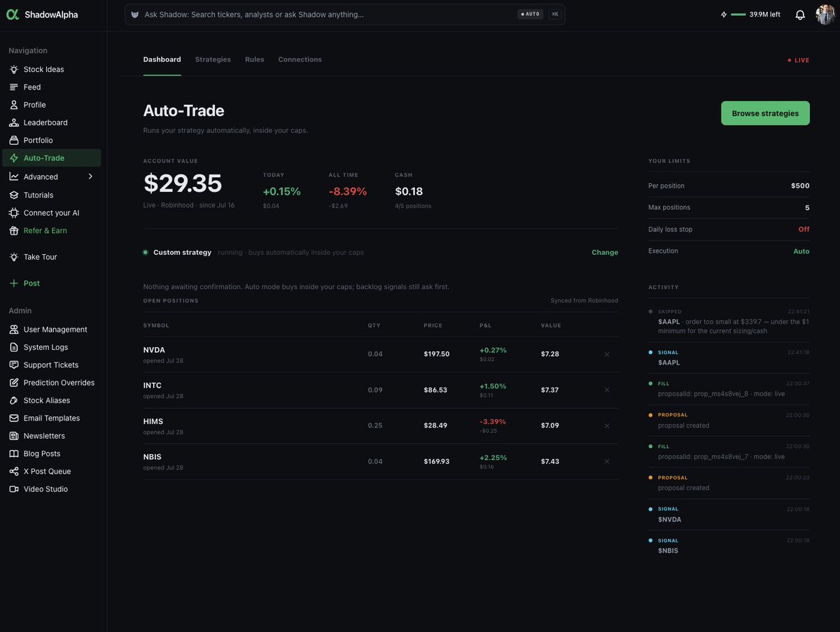Image resolution: width=840 pixels, height=632 pixels.
Task: Open the Rules tab
Action: tap(255, 59)
